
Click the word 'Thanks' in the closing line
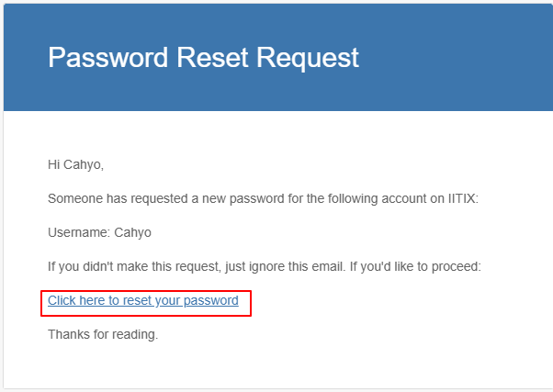click(66, 334)
